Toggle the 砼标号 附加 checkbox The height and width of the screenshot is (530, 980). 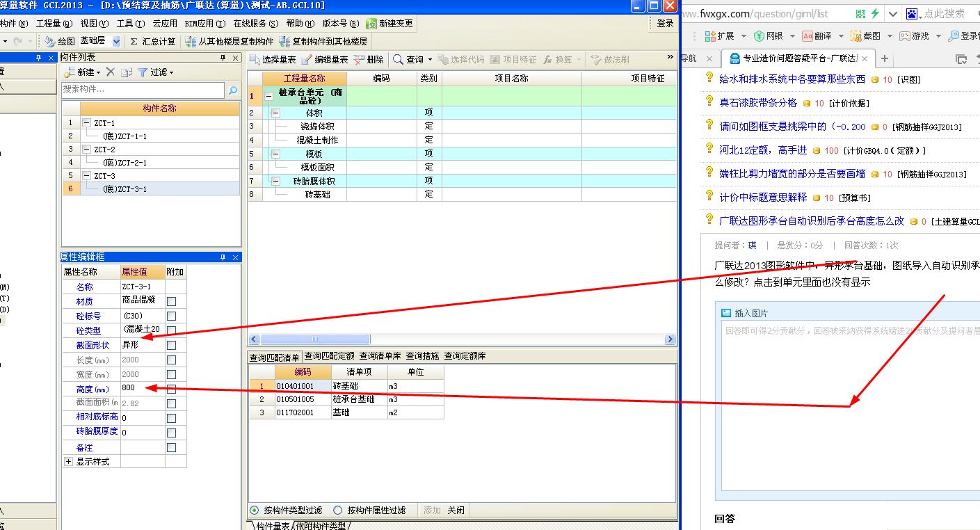point(172,316)
